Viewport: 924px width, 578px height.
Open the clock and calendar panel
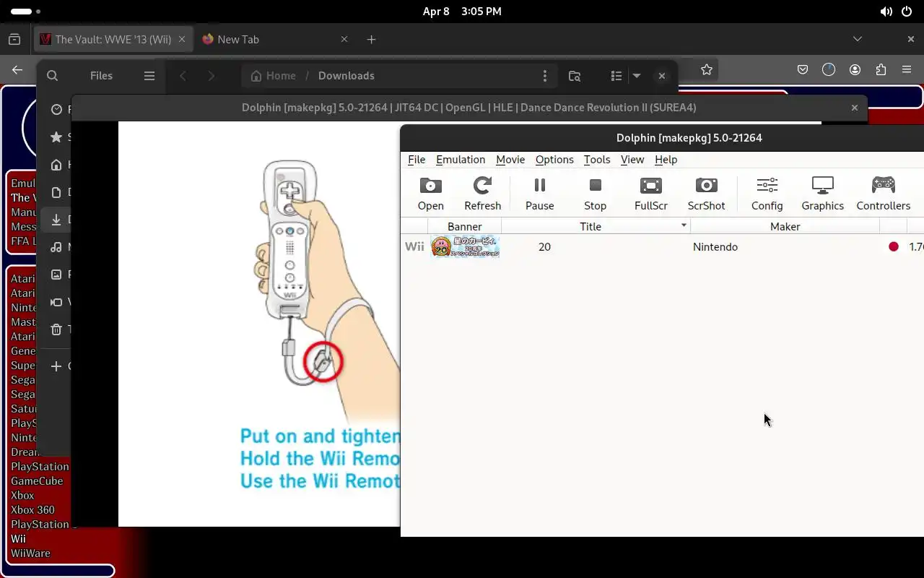click(462, 12)
